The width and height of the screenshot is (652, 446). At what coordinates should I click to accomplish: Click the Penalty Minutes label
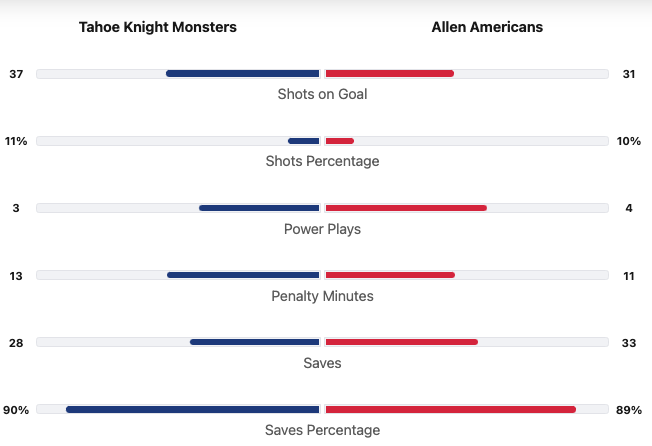click(x=322, y=296)
